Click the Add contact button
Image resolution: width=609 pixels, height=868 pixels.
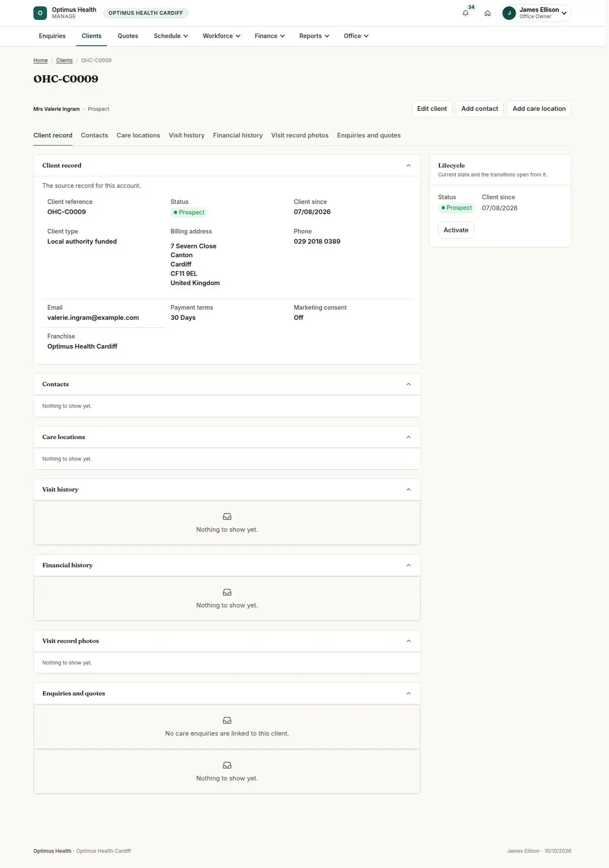click(480, 109)
